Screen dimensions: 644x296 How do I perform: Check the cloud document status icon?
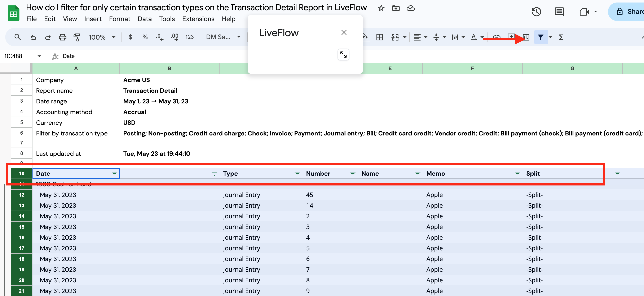(x=410, y=8)
